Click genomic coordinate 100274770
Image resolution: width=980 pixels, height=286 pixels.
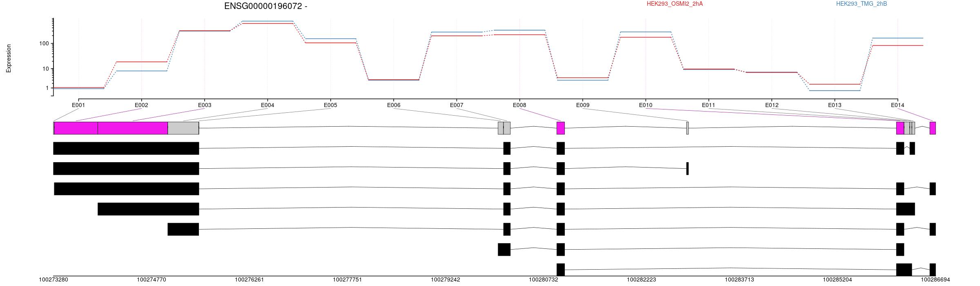click(151, 280)
